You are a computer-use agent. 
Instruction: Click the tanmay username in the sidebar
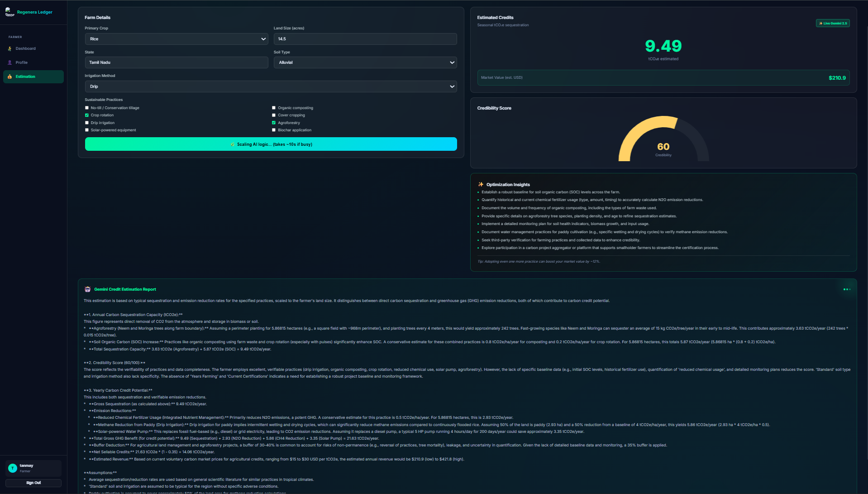[x=27, y=465]
